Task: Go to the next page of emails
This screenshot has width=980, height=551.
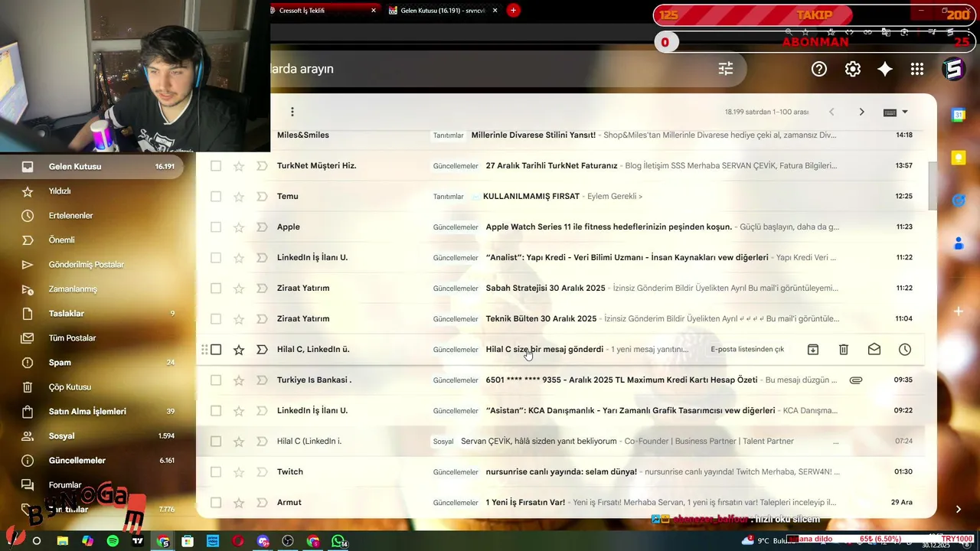Action: pos(861,112)
